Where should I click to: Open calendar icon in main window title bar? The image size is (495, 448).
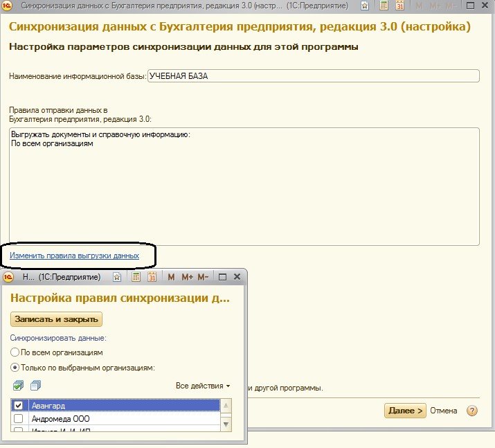point(400,6)
